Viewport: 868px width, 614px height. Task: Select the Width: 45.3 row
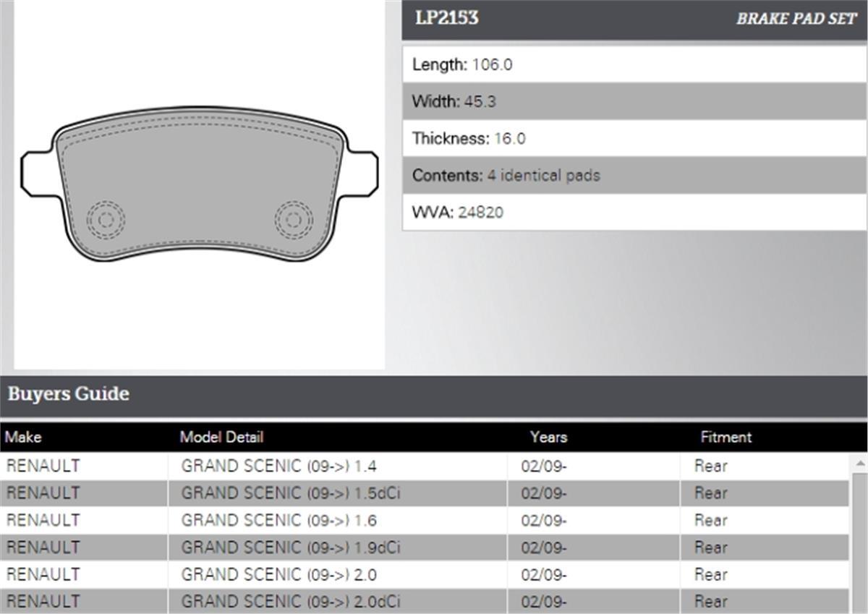(x=634, y=101)
